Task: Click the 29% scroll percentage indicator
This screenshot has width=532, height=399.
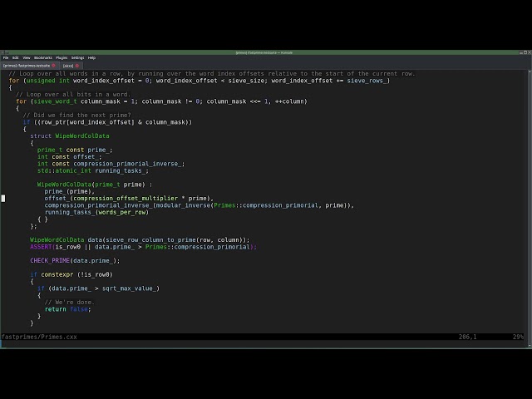Action: point(518,337)
